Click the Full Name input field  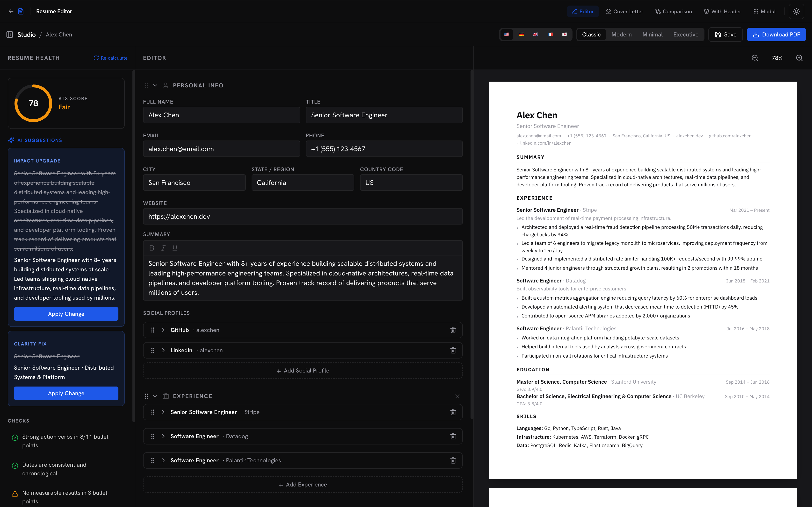point(221,115)
